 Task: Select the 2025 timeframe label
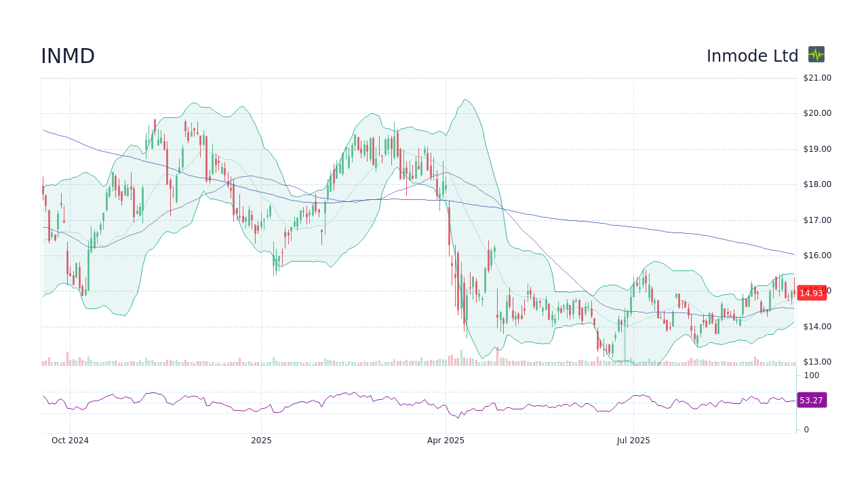click(x=260, y=441)
